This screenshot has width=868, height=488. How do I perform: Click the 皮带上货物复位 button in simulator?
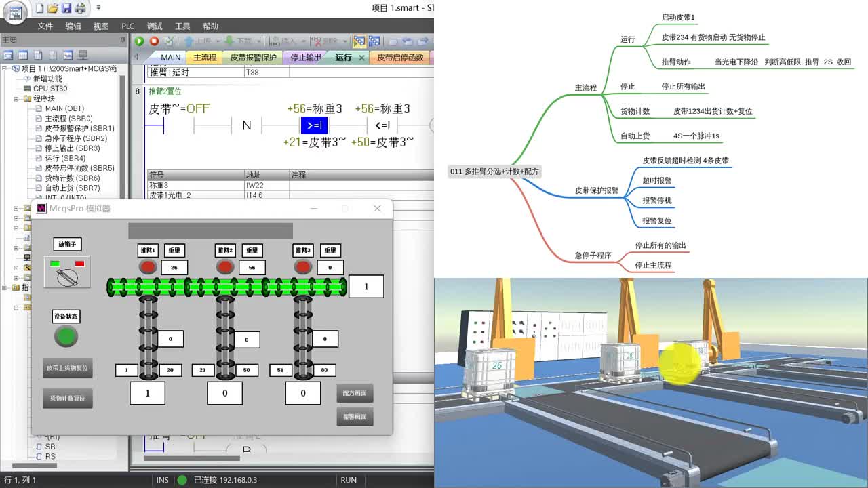67,369
